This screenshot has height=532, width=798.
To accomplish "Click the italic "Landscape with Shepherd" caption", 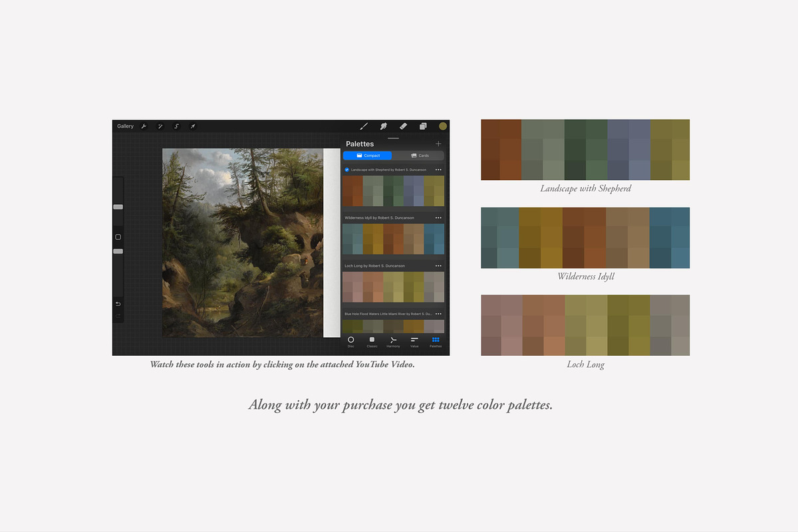I will click(585, 189).
